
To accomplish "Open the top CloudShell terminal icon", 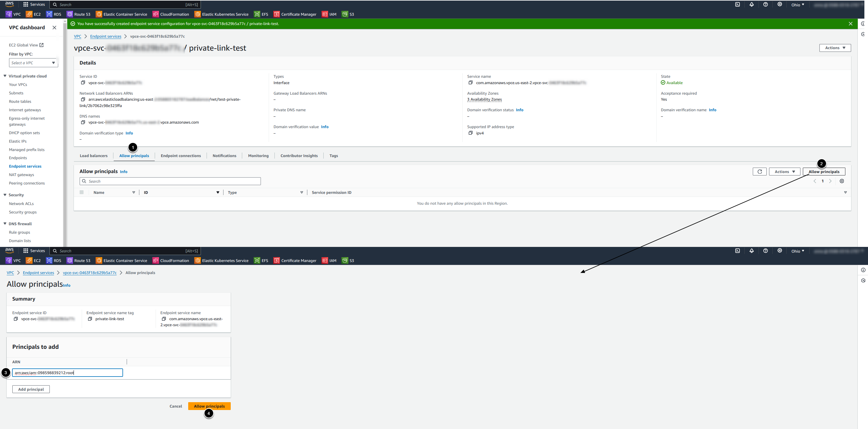I will pyautogui.click(x=738, y=5).
